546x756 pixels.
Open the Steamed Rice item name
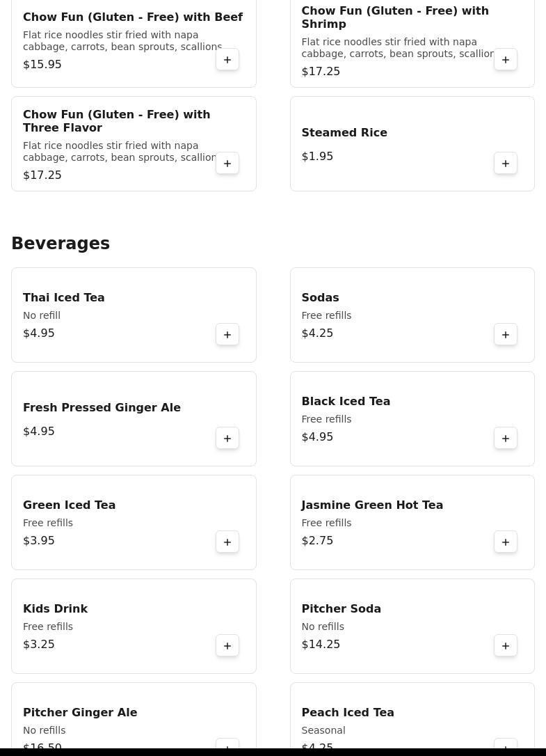click(x=344, y=132)
